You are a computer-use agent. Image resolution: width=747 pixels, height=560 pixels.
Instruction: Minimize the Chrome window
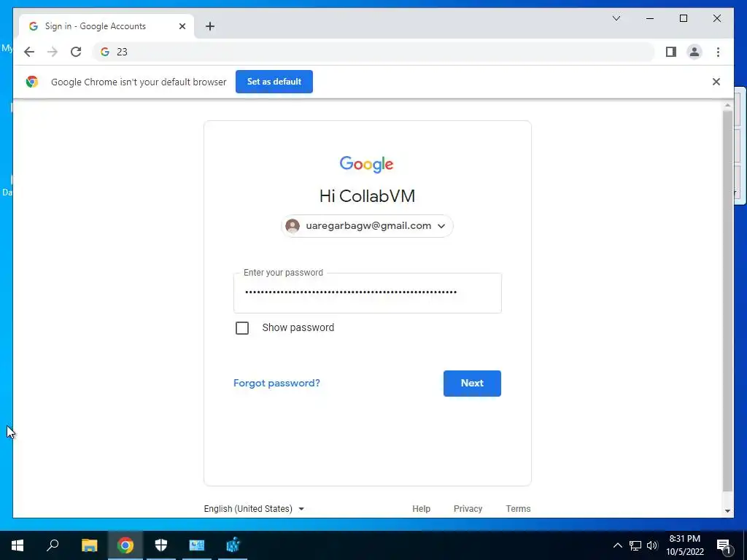tap(650, 18)
